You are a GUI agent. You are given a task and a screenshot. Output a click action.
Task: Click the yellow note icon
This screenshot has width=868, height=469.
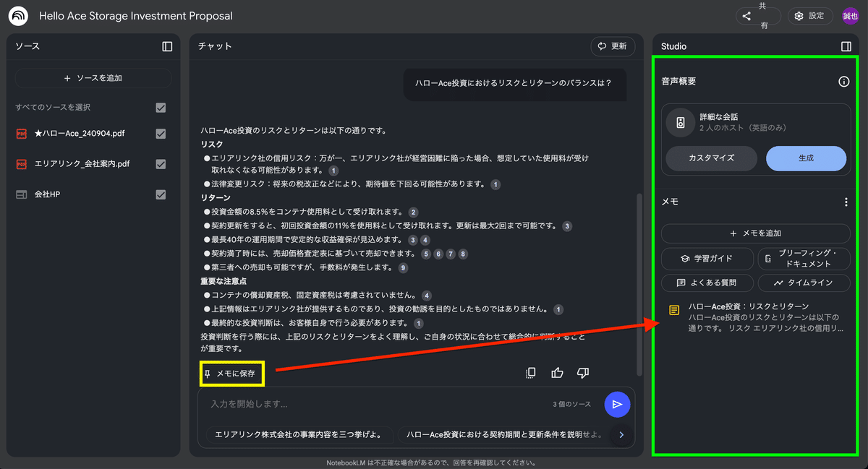click(674, 311)
